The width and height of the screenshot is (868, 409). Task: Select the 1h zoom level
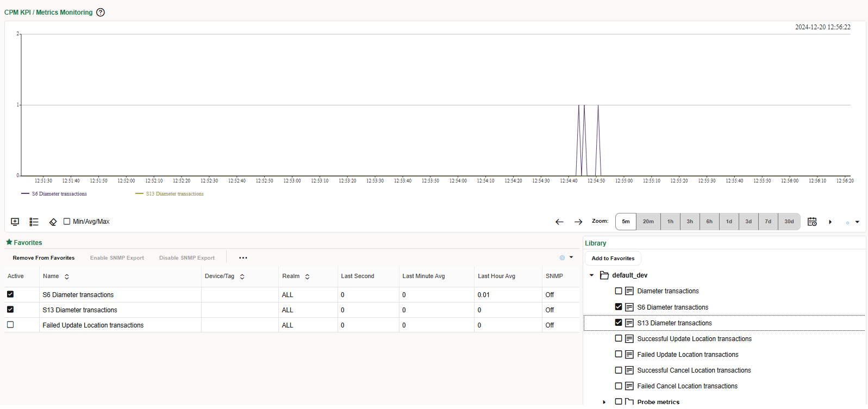[670, 222]
